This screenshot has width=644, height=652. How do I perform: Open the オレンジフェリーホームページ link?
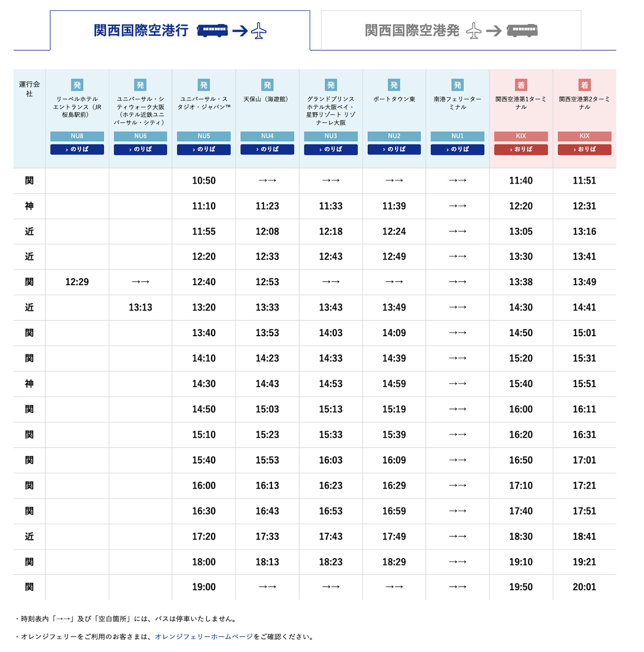[x=203, y=636]
